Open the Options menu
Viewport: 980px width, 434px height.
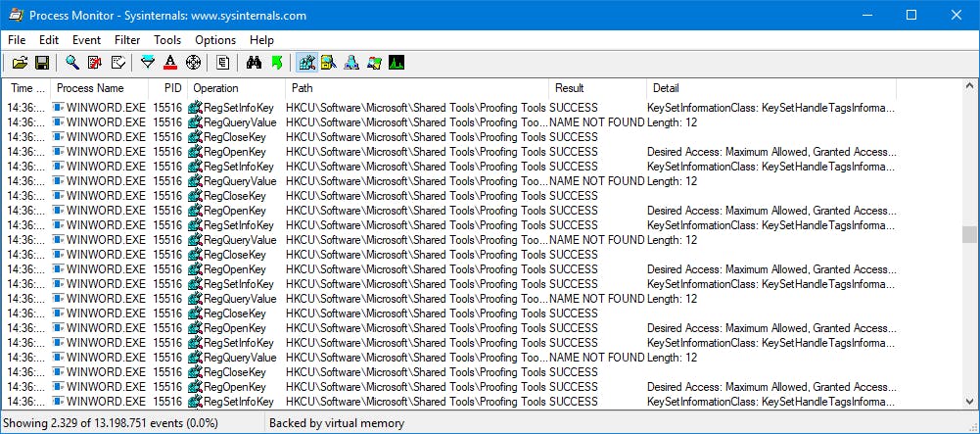[x=215, y=40]
